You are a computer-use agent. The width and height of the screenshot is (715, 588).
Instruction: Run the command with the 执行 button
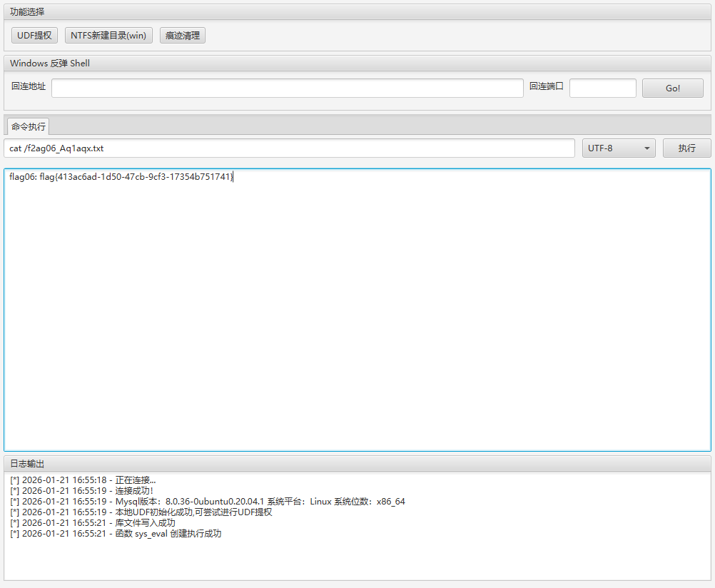point(686,148)
